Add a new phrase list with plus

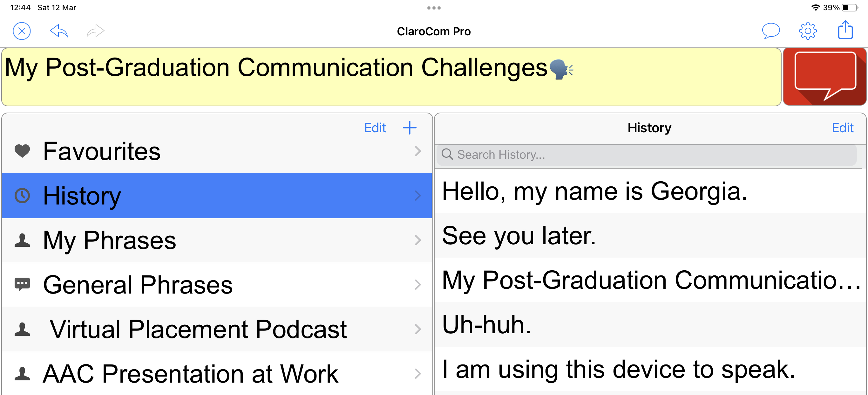pos(410,128)
